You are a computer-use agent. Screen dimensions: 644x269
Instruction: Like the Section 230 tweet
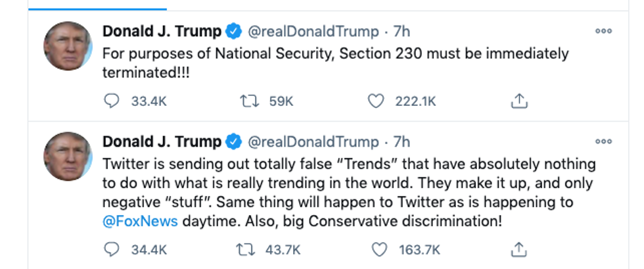376,101
